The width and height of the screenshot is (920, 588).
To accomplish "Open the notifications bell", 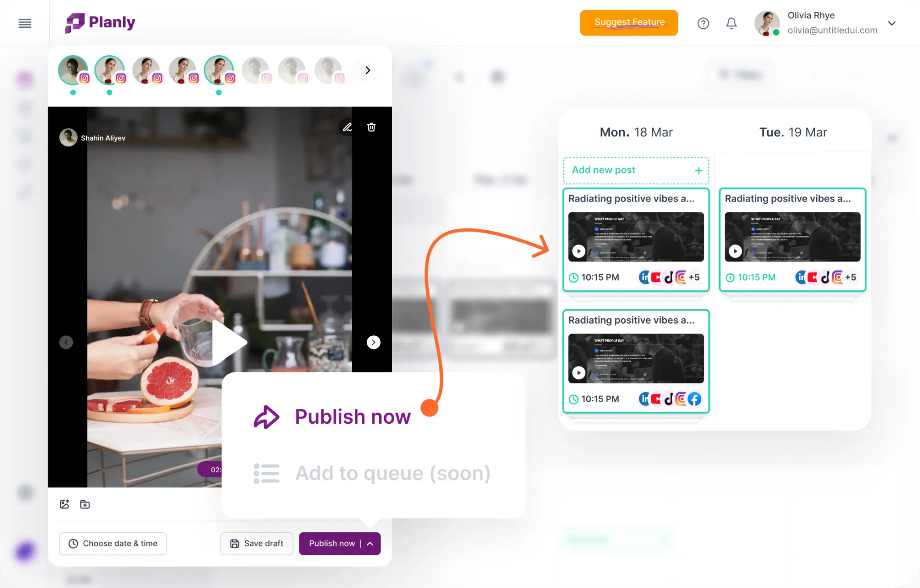I will click(x=731, y=23).
